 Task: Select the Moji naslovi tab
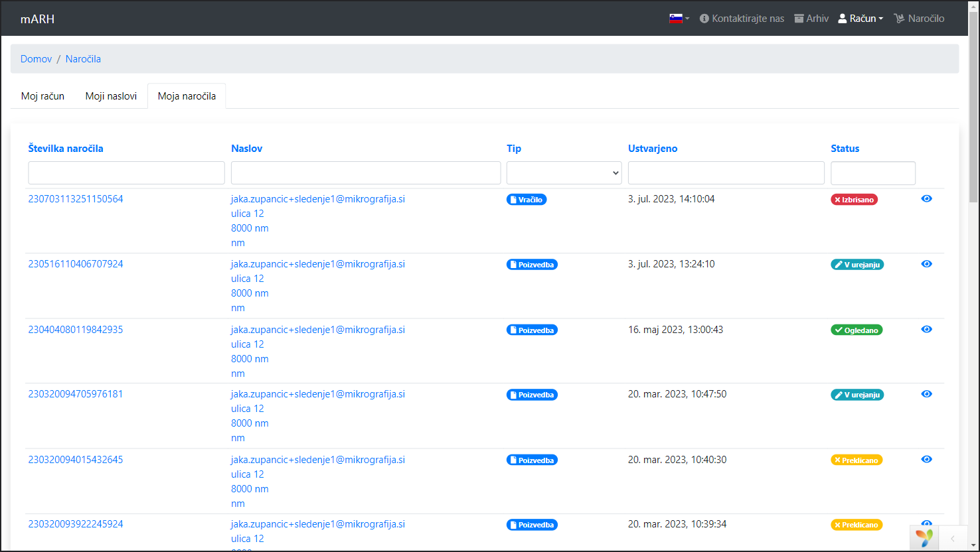coord(111,96)
